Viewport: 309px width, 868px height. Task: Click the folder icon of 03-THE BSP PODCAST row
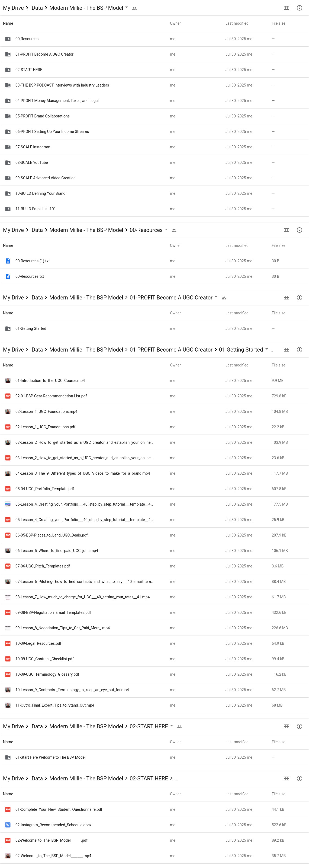pyautogui.click(x=8, y=85)
